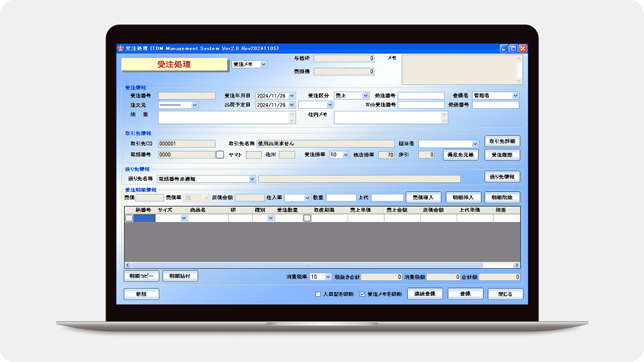This screenshot has width=644, height=362.
Task: Click the 取引先名称 field showing 使用出来ません
Action: 326,143
